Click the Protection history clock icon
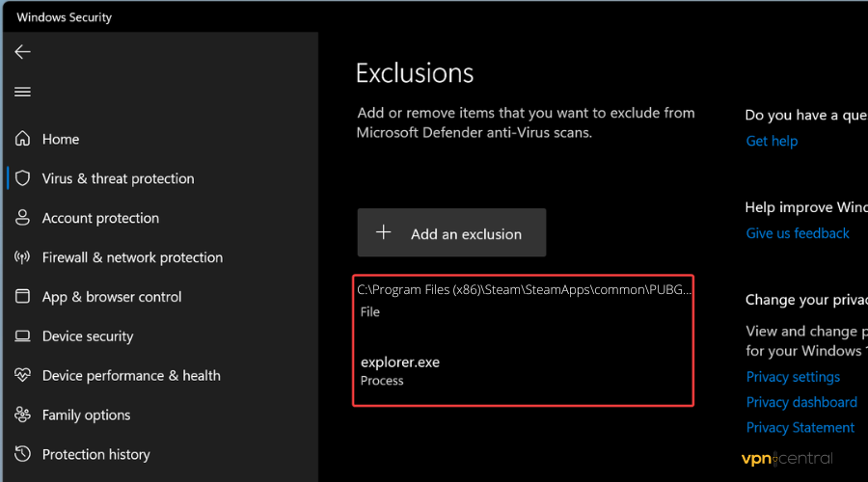 (x=22, y=454)
